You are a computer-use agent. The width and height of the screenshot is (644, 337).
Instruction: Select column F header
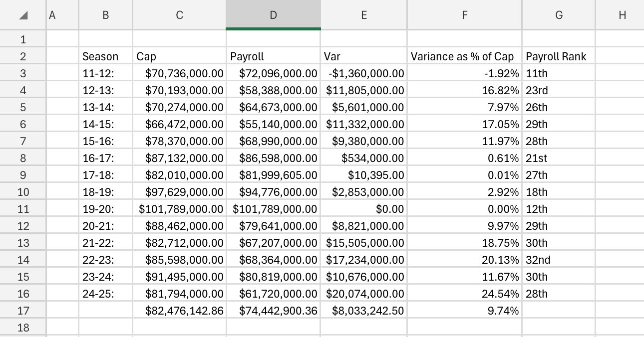tap(464, 15)
